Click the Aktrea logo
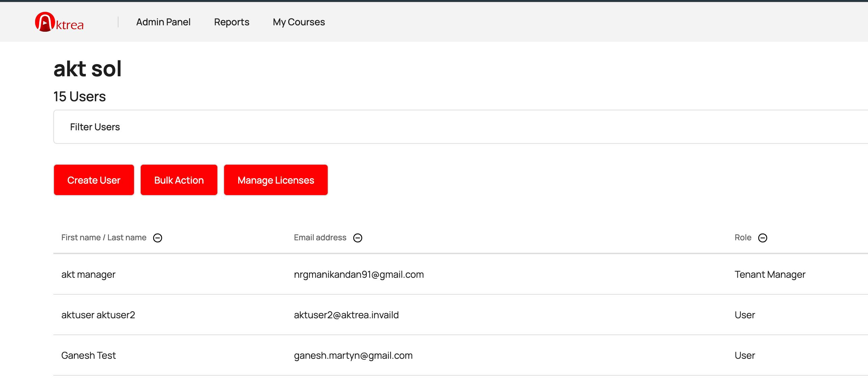 (59, 22)
